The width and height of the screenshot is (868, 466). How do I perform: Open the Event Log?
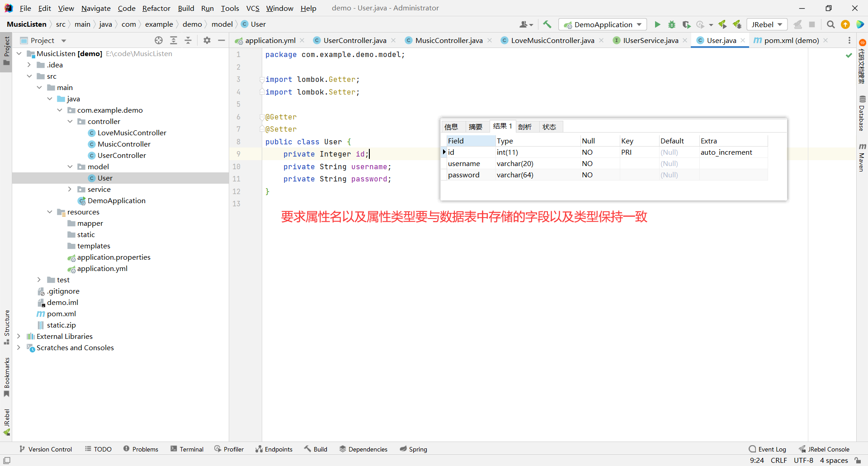click(768, 449)
